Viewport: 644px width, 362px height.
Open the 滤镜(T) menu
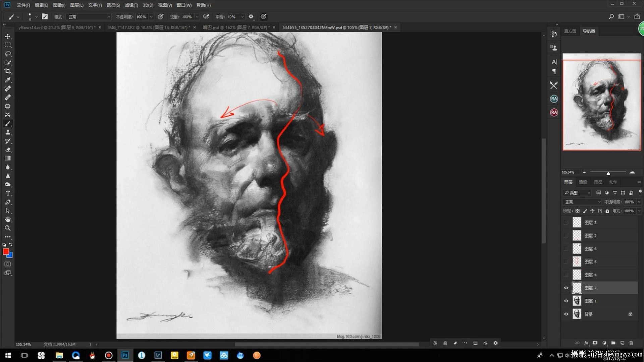click(x=131, y=5)
